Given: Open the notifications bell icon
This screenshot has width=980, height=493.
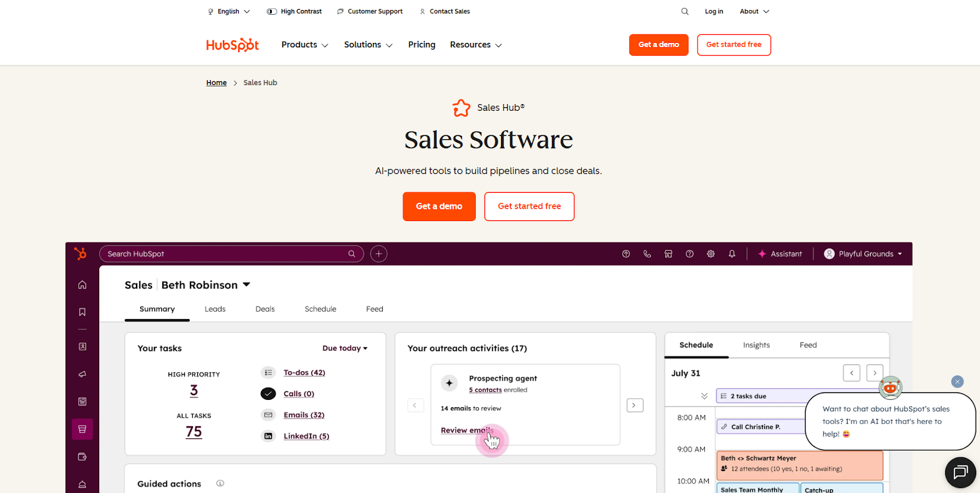Looking at the screenshot, I should coord(732,254).
